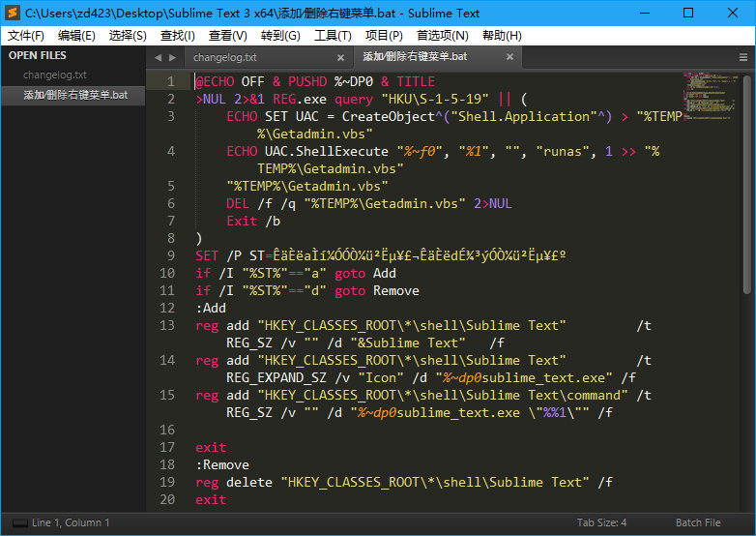Toggle the side bar status bar icon
This screenshot has height=536, width=756.
coord(19,523)
